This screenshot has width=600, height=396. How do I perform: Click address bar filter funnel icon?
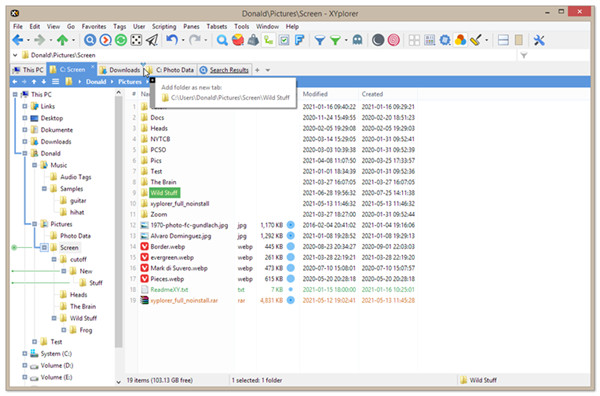[x=523, y=55]
